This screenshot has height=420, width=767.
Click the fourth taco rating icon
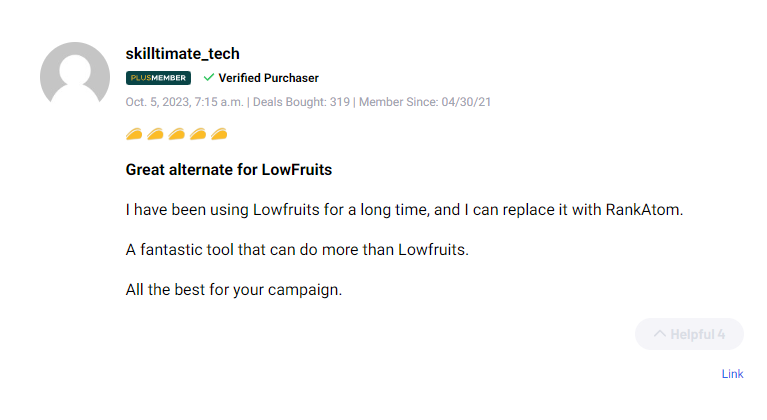(x=198, y=134)
